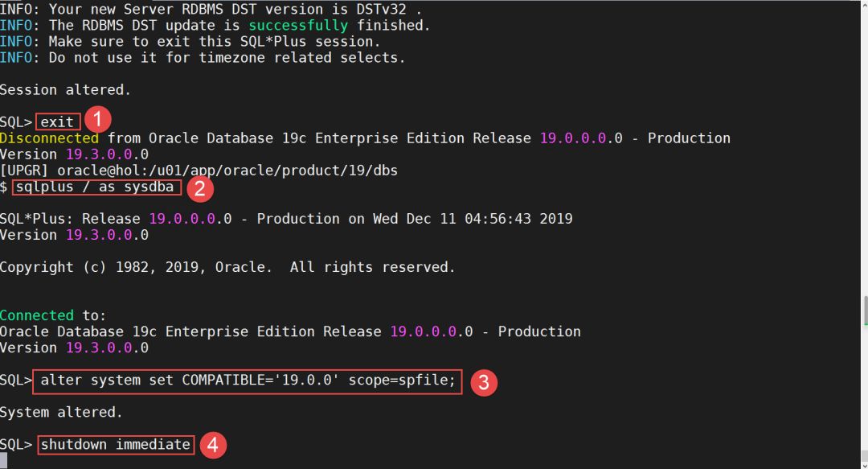The width and height of the screenshot is (868, 469).
Task: Click the 'System altered.' message
Action: click(61, 413)
